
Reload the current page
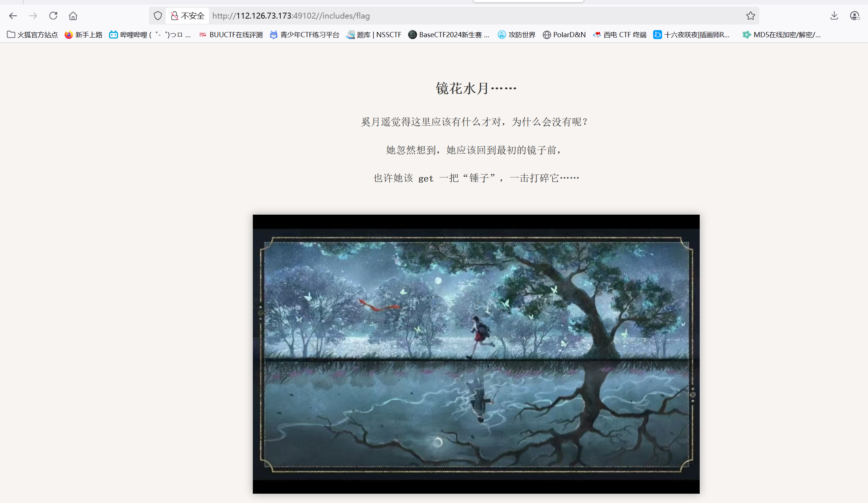tap(53, 16)
